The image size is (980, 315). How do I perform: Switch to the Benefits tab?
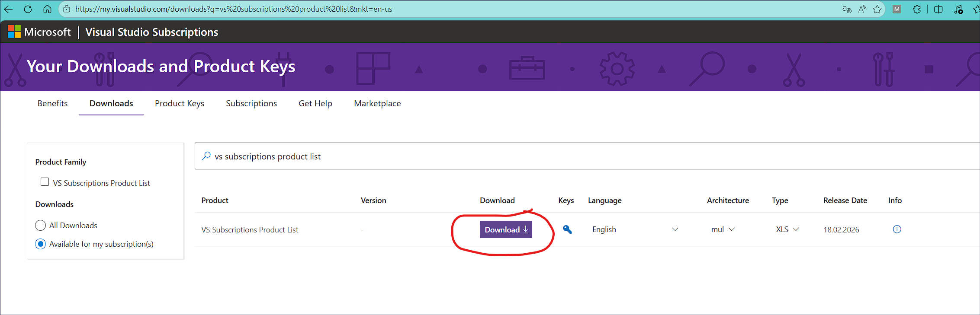[x=52, y=103]
